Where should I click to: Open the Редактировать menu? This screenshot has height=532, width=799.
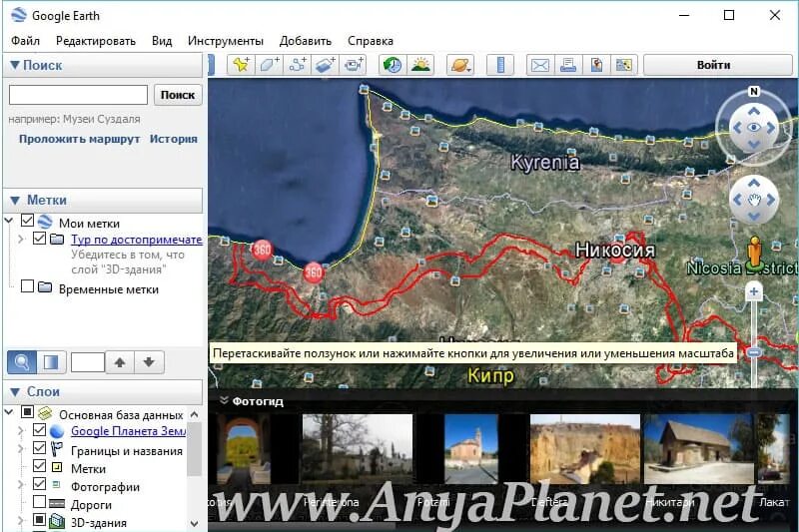(x=96, y=41)
